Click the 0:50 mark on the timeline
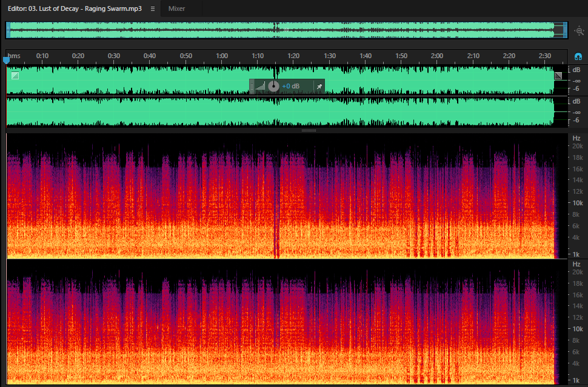 pos(185,56)
